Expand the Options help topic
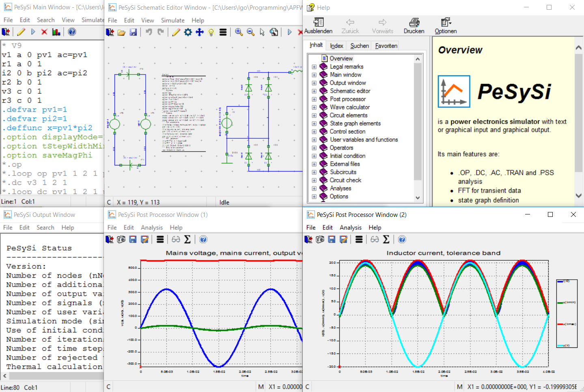 pyautogui.click(x=314, y=197)
